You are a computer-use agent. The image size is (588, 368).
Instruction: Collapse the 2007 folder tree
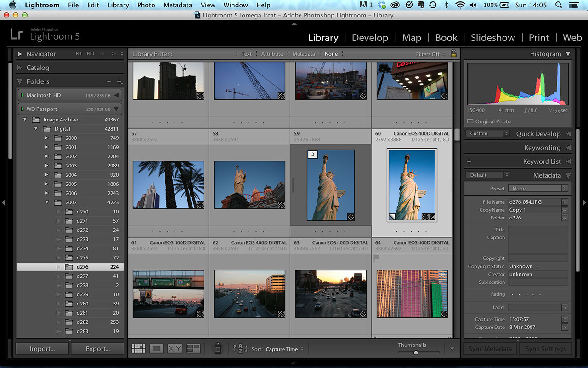[47, 202]
